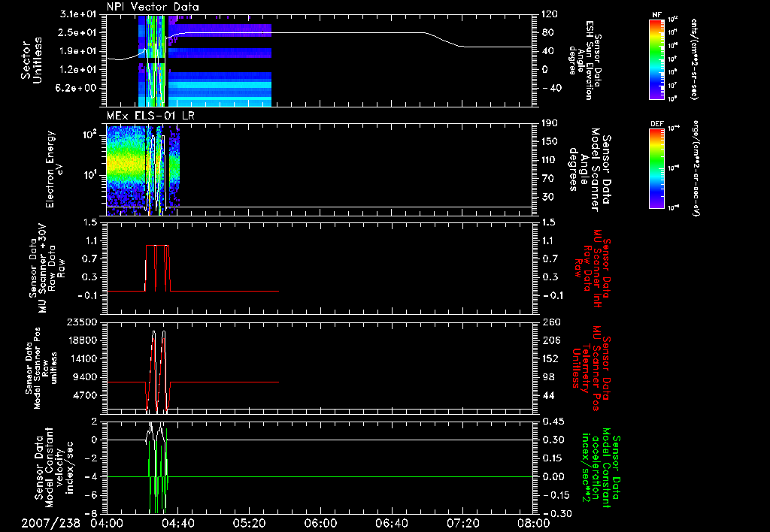The height and width of the screenshot is (532, 770).
Task: Click the 150 scanner angle tick label
Action: 550,142
